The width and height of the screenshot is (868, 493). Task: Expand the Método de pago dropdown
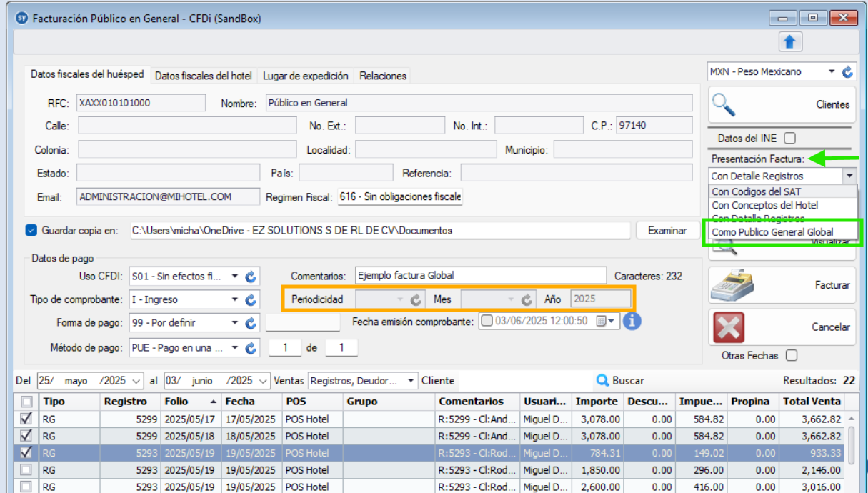234,348
